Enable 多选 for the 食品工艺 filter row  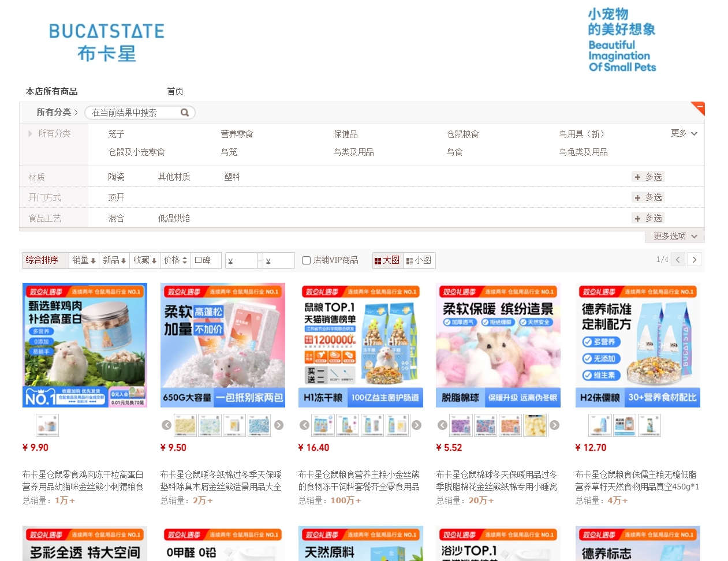point(648,218)
